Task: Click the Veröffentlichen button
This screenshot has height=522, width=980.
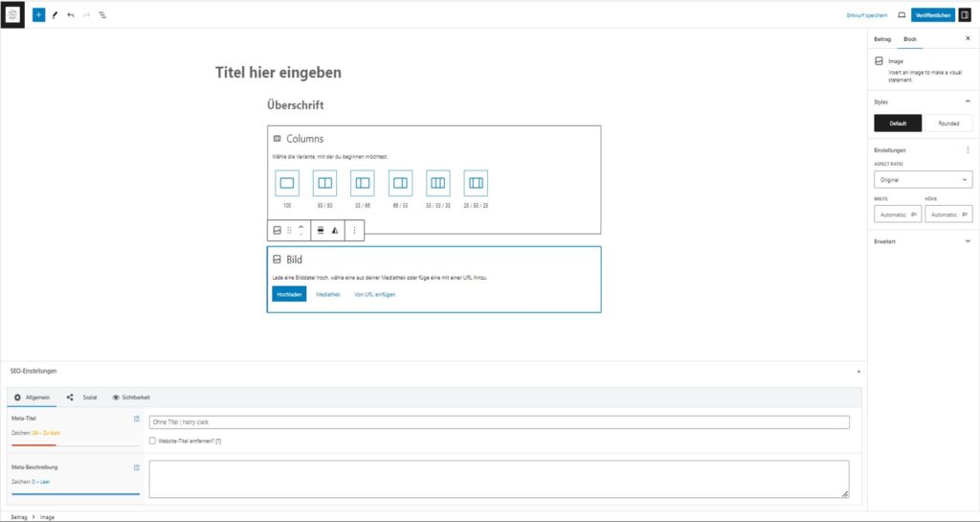Action: pos(933,15)
